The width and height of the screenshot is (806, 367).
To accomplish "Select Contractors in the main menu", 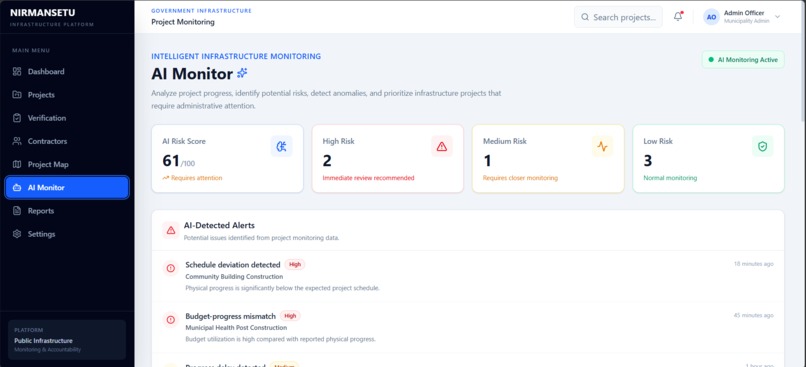I will pos(67,141).
